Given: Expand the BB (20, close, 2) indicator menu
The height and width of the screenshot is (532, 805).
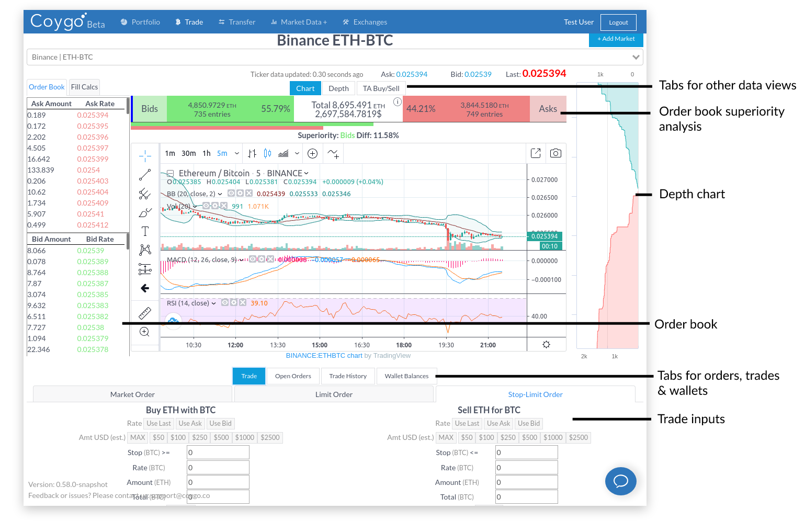Looking at the screenshot, I should pyautogui.click(x=220, y=194).
